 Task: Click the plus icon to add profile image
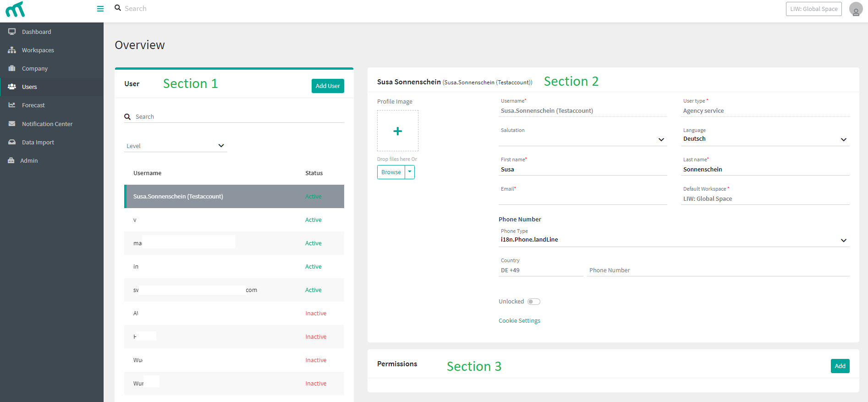click(398, 131)
